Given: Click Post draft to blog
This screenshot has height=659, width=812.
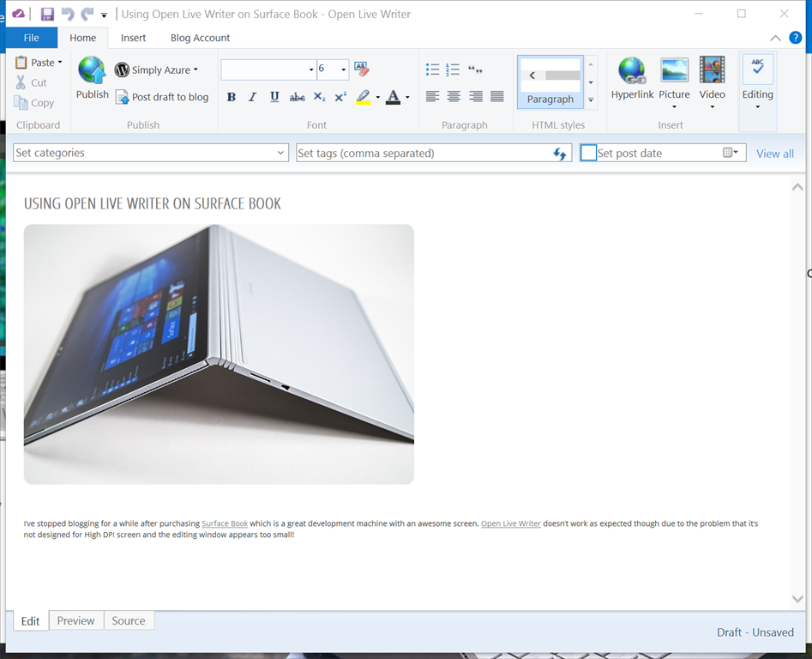Looking at the screenshot, I should (162, 97).
